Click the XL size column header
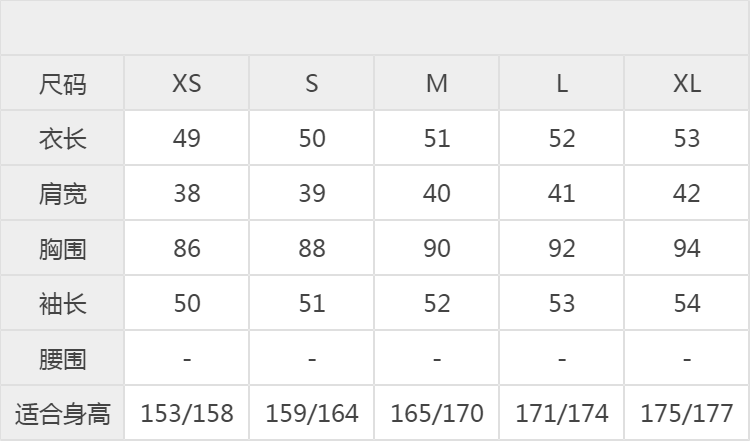Image resolution: width=750 pixels, height=441 pixels. pyautogui.click(x=687, y=83)
